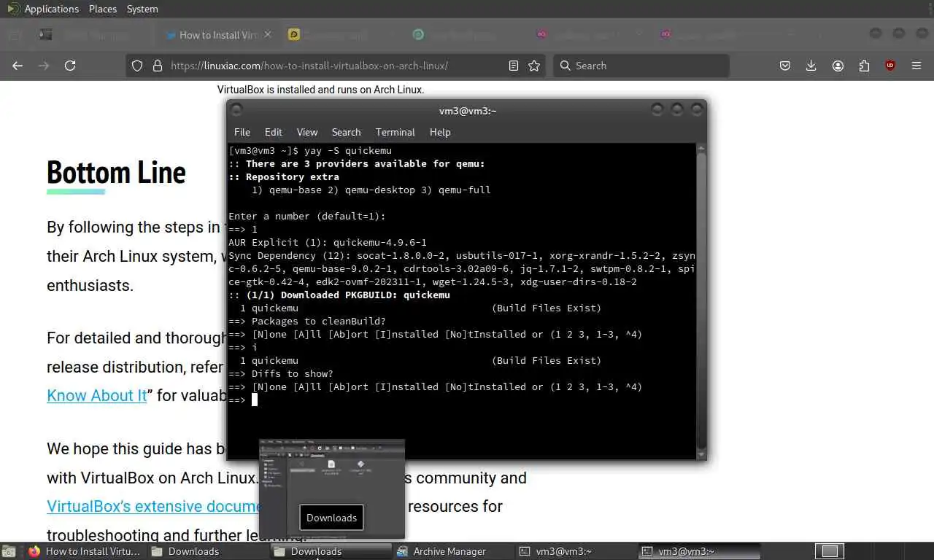Click the 'Diffs to show?' terminal line
Screen dimensions: 934x560
click(281, 373)
